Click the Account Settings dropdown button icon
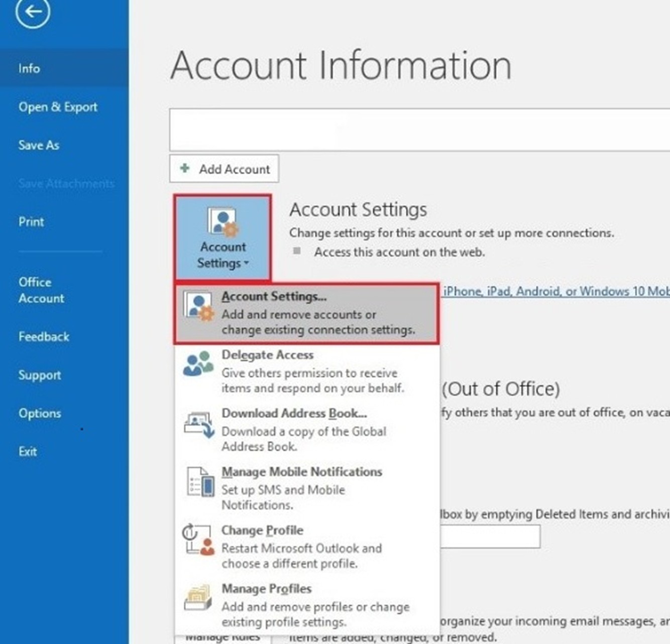Viewport: 670px width, 644px height. point(223,221)
